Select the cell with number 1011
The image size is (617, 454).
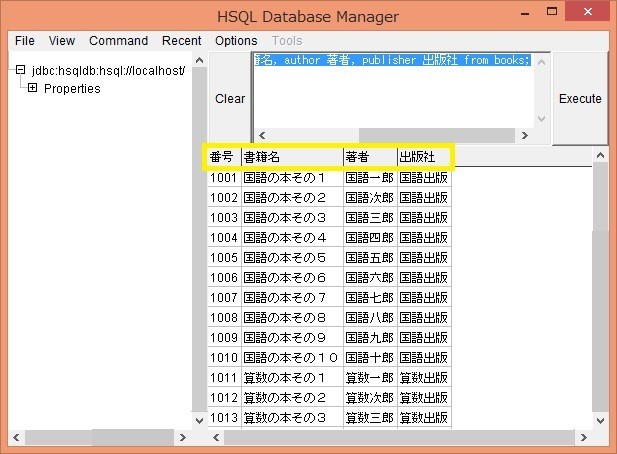pyautogui.click(x=224, y=378)
